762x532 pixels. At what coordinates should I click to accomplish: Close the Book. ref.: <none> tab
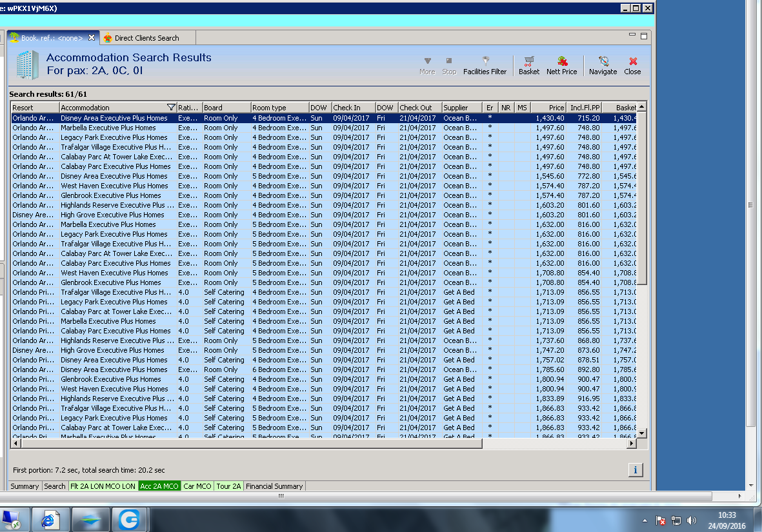(92, 37)
